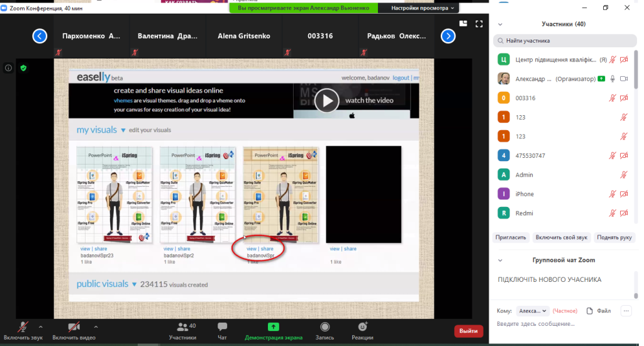The image size is (644, 346).
Task: Click the green shield encryption icon
Action: (23, 68)
